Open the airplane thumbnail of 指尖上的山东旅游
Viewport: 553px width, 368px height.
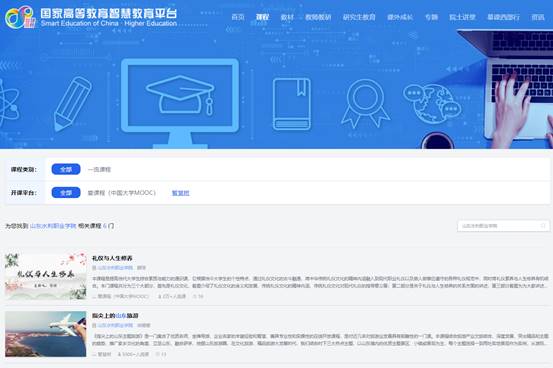click(x=45, y=334)
